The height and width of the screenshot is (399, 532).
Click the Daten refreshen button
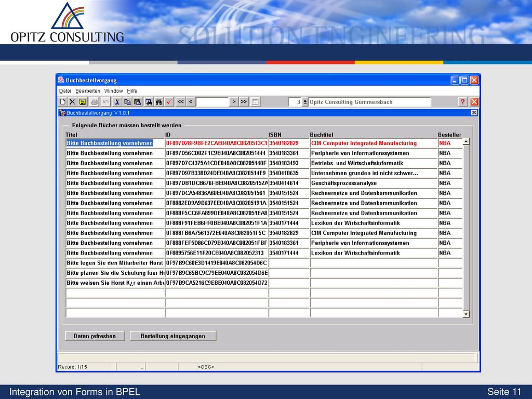[95, 336]
